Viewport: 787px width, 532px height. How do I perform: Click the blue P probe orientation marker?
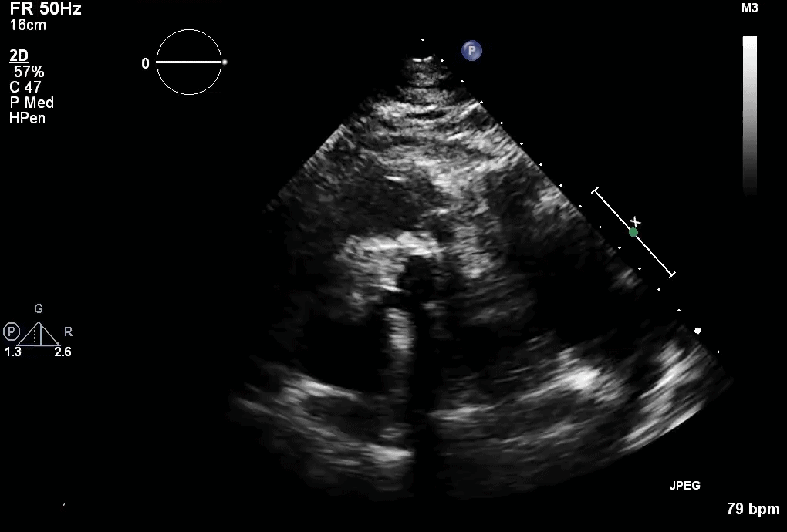[471, 50]
